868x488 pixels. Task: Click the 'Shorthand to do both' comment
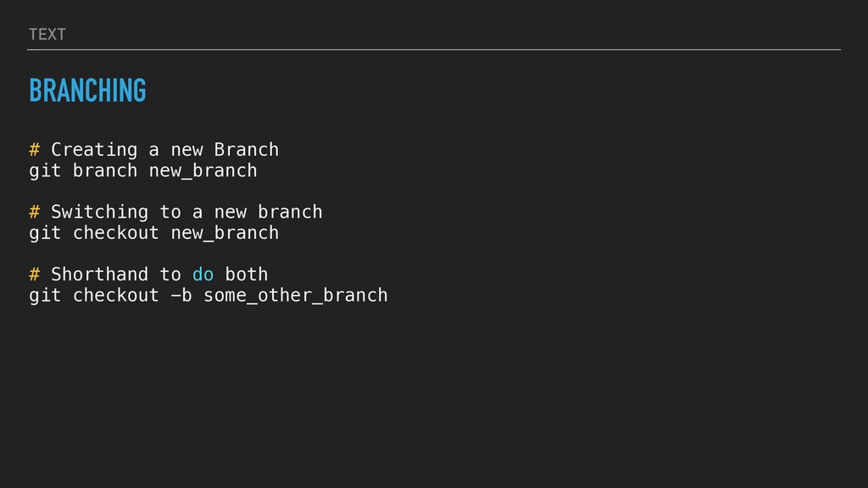click(159, 274)
